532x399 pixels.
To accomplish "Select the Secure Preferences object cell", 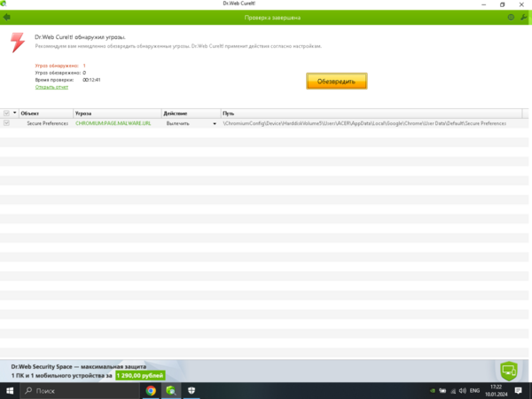I will (x=48, y=123).
